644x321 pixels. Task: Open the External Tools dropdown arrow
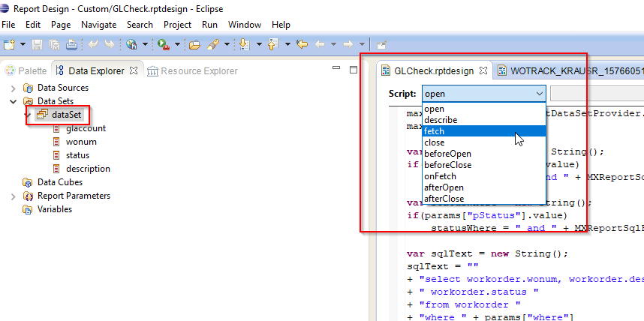[177, 44]
